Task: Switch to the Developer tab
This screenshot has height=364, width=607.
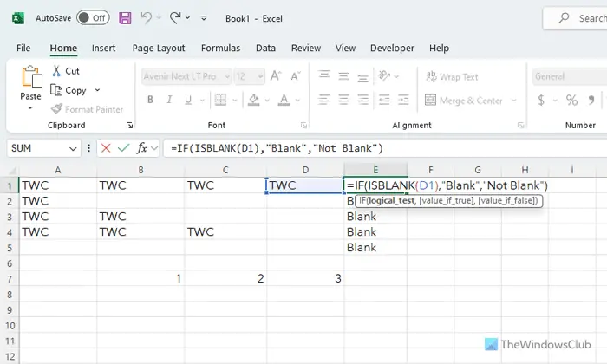Action: pos(392,48)
